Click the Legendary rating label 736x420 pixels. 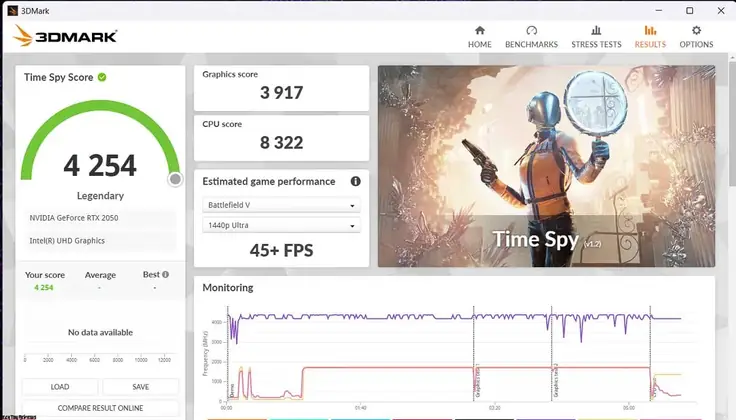(100, 196)
